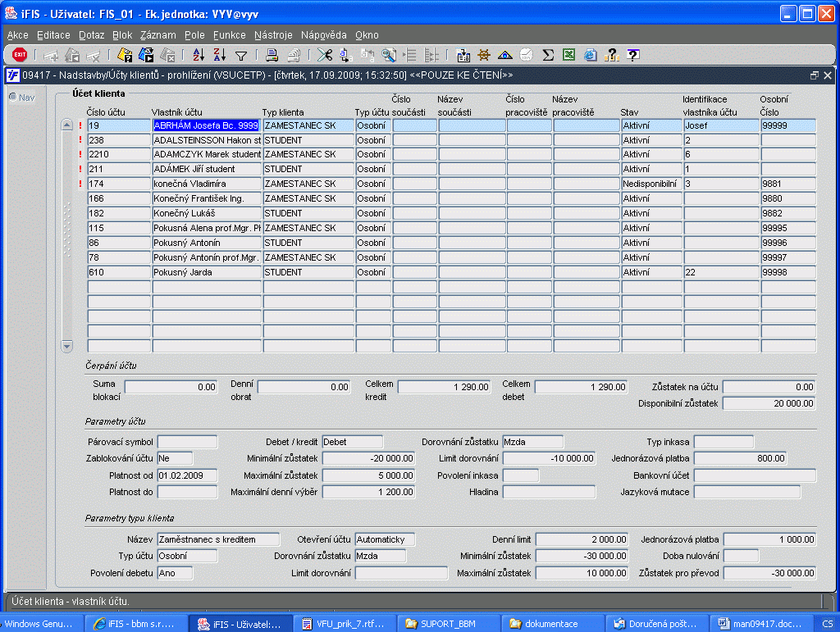Click owner field Pokusný Jarda
840x632 pixels.
[206, 272]
